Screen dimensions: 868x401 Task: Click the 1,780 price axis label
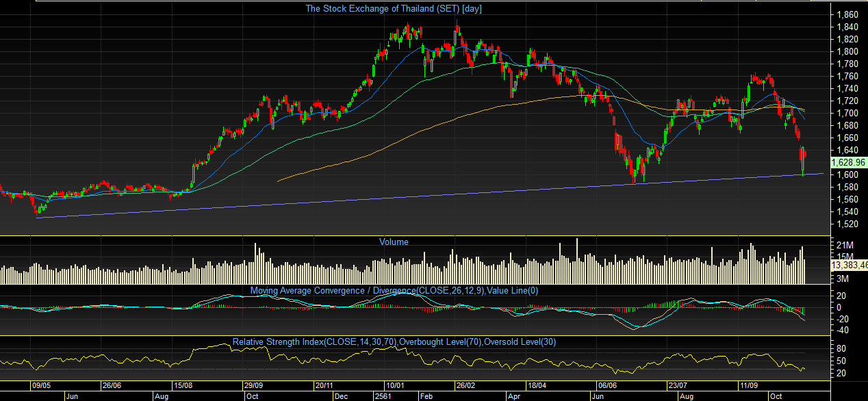pos(847,64)
